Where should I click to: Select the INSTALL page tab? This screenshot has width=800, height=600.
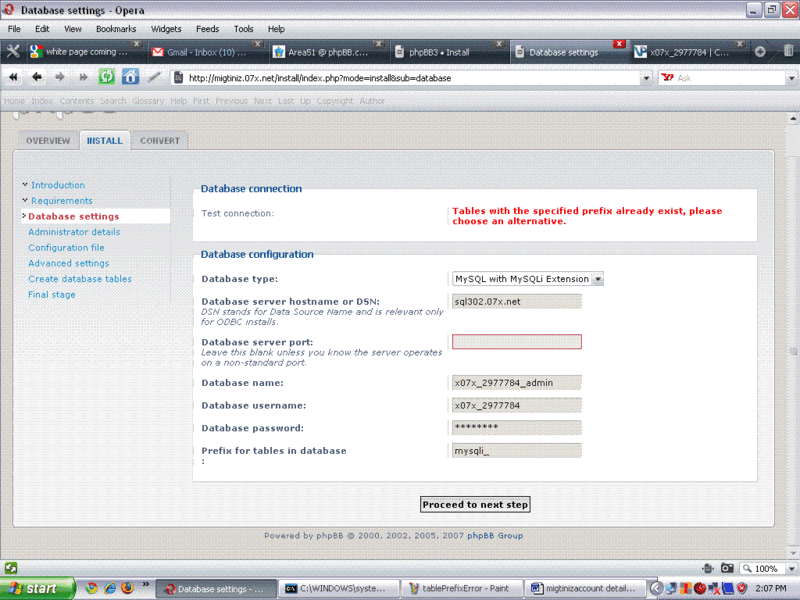coord(105,140)
